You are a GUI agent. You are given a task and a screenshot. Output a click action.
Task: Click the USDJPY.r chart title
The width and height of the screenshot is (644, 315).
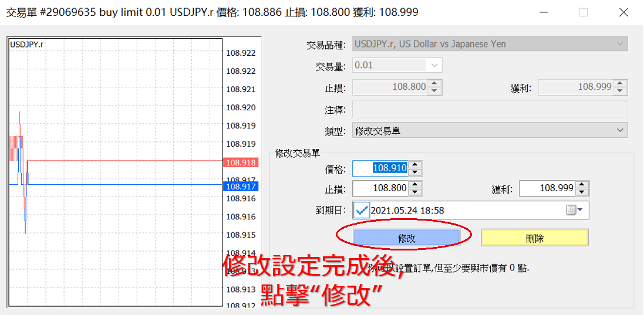point(26,44)
